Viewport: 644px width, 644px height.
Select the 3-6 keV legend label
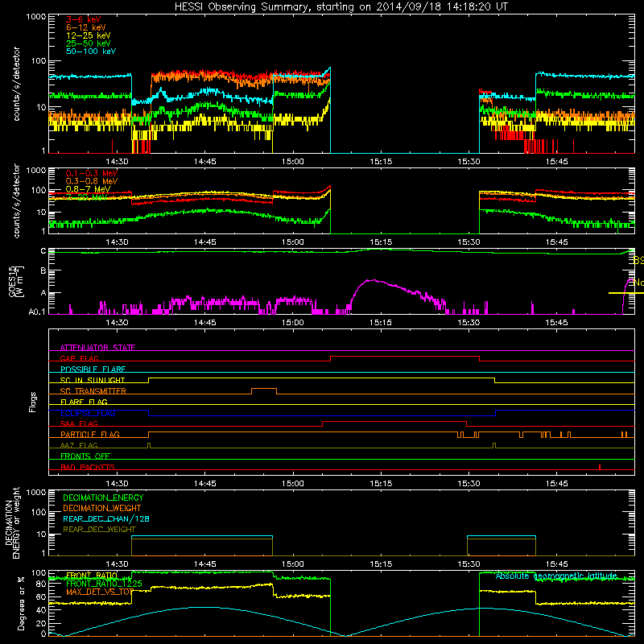[x=83, y=19]
